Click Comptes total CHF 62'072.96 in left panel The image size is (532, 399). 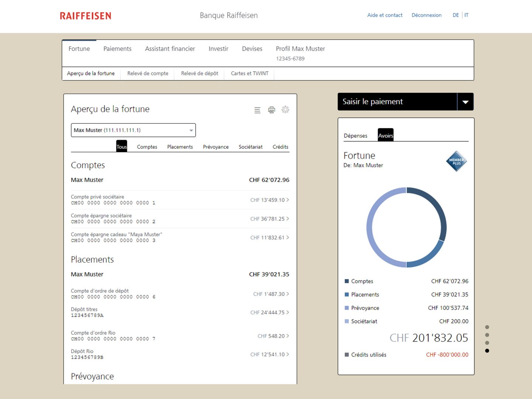(x=269, y=180)
